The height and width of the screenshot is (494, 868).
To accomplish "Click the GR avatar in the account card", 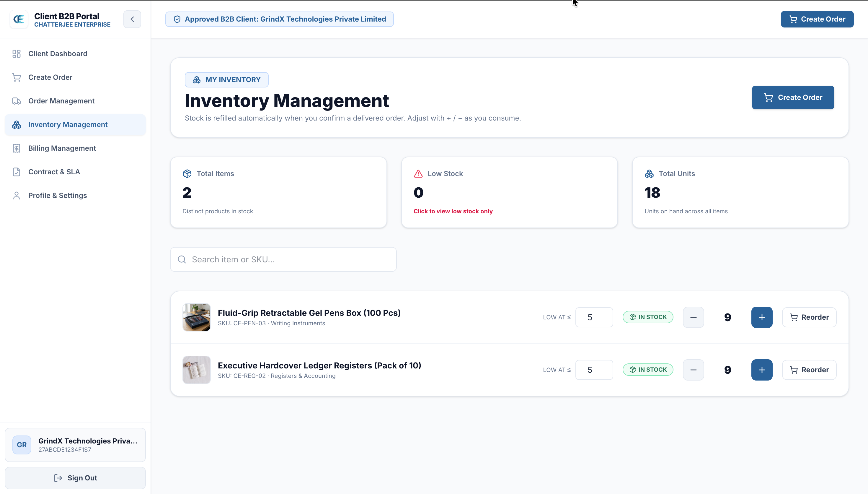I will (x=22, y=445).
